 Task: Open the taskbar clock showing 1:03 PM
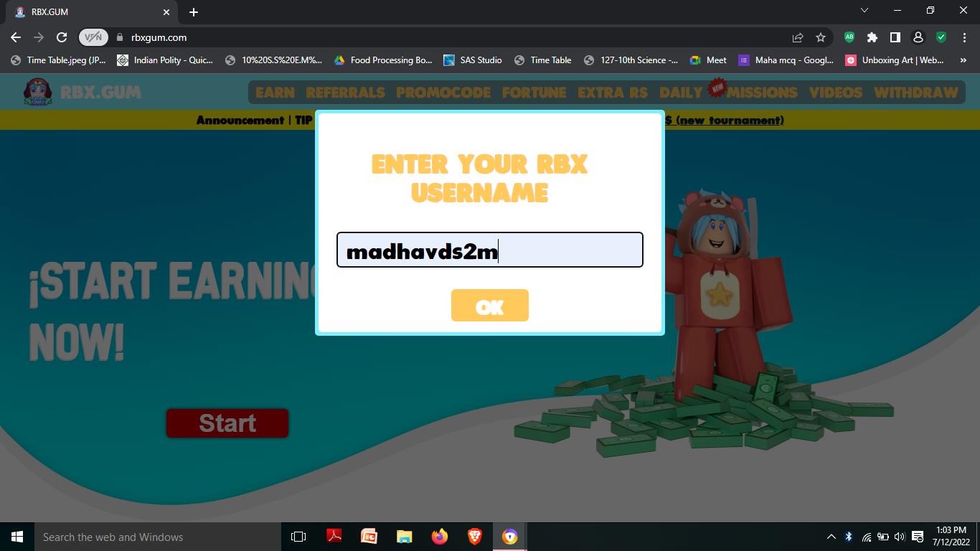pyautogui.click(x=951, y=537)
